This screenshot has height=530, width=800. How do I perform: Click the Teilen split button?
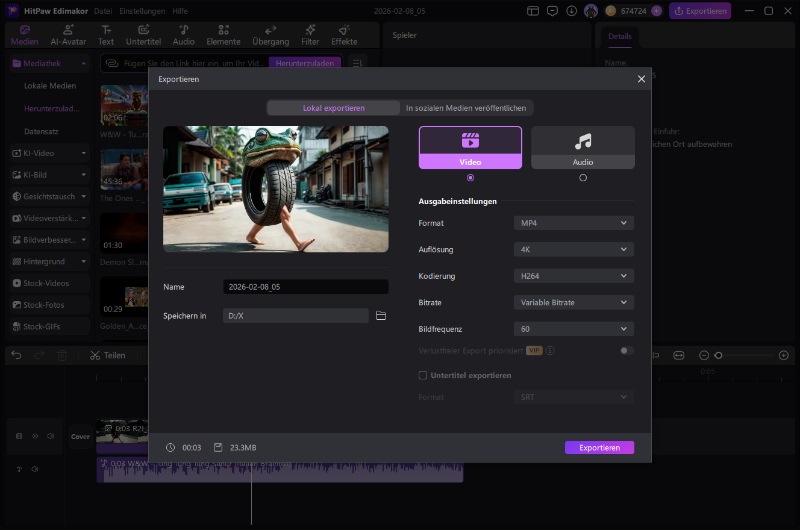tap(108, 355)
